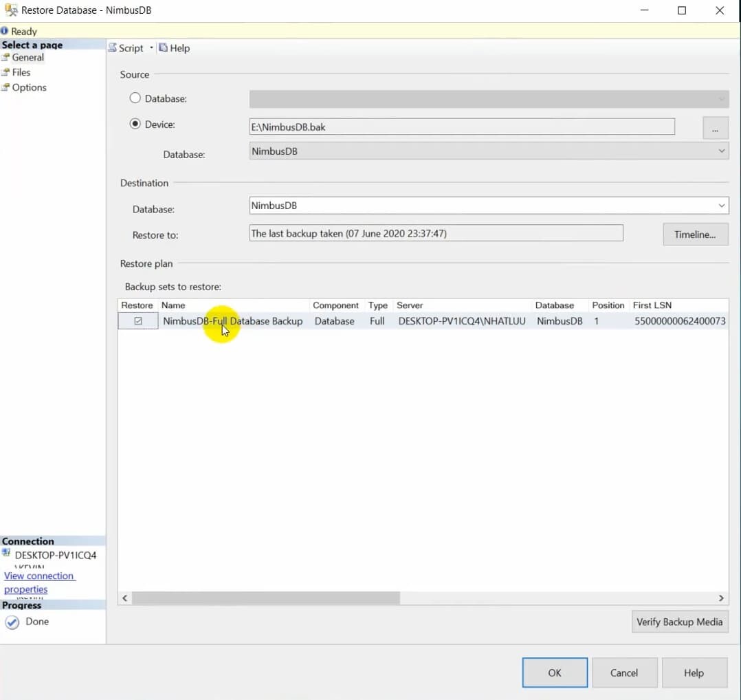Click the Script toolbar icon
The width and height of the screenshot is (741, 700).
[112, 47]
